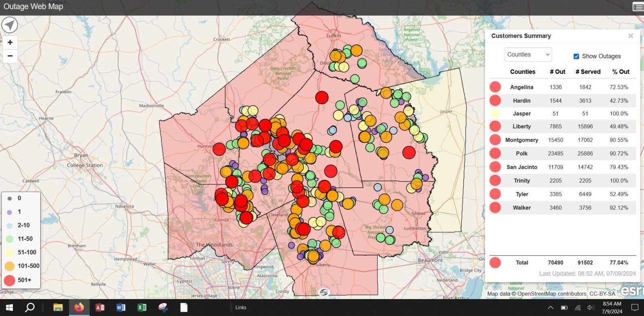Open the Windows Start menu
The height and width of the screenshot is (316, 644).
[x=9, y=308]
